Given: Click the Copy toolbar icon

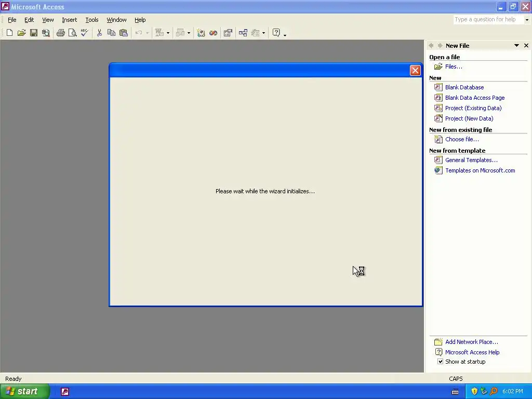Looking at the screenshot, I should pos(111,33).
